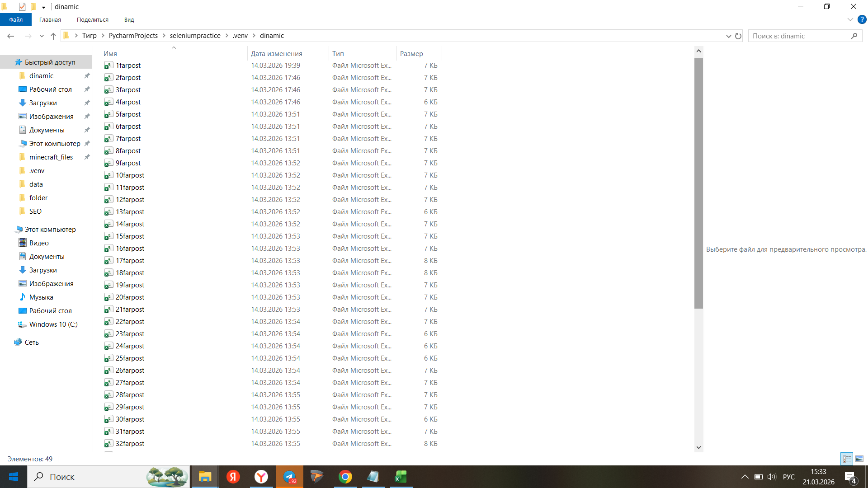Open the SEO folder in sidebar
868x488 pixels.
coord(35,211)
